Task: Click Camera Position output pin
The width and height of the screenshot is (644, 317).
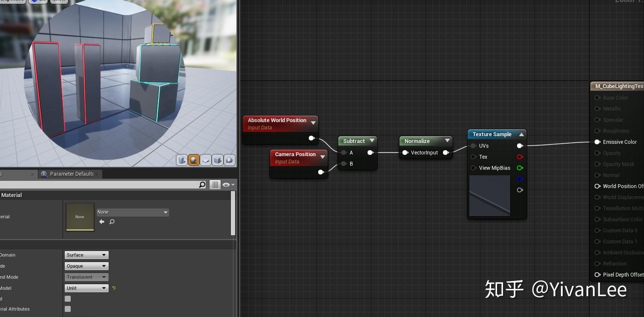Action: point(321,172)
